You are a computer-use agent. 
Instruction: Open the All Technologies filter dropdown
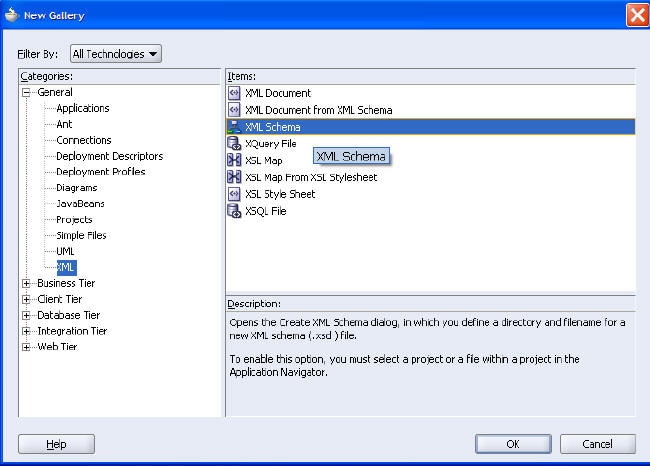[116, 54]
